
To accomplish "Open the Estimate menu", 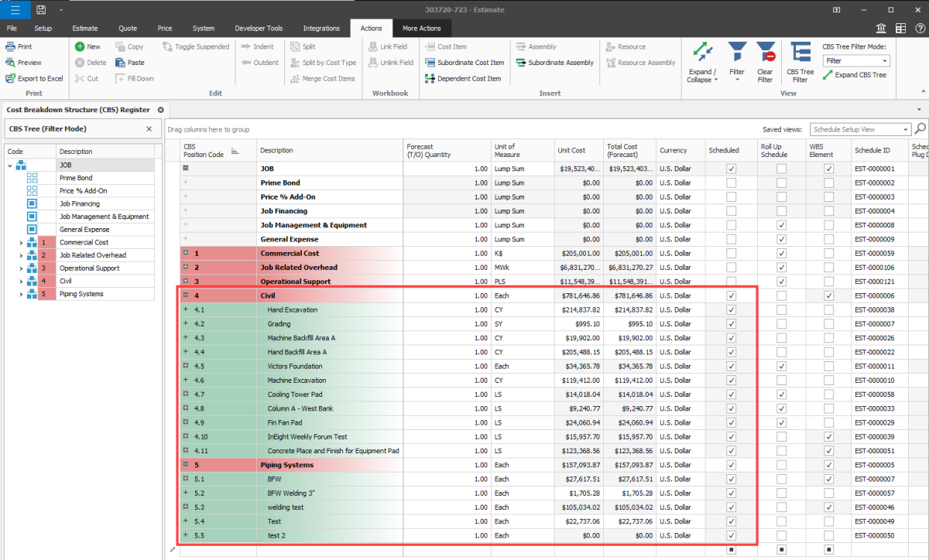I will coord(85,29).
